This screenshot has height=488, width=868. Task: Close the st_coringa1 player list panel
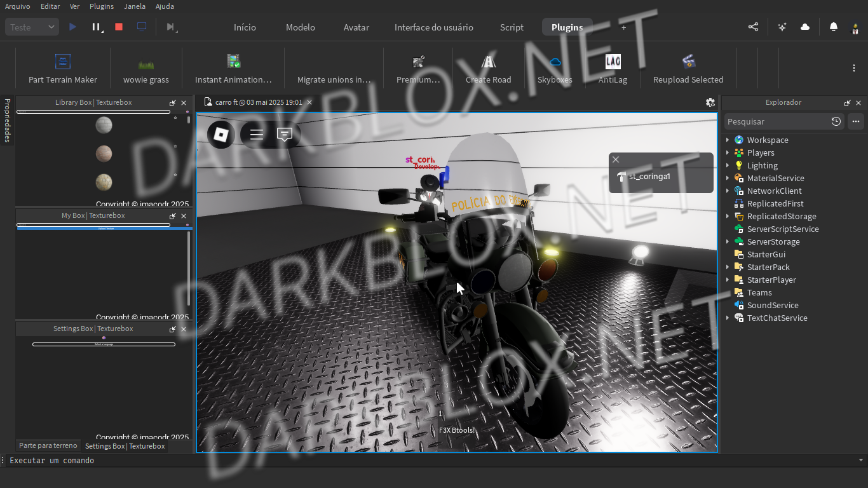coord(616,159)
